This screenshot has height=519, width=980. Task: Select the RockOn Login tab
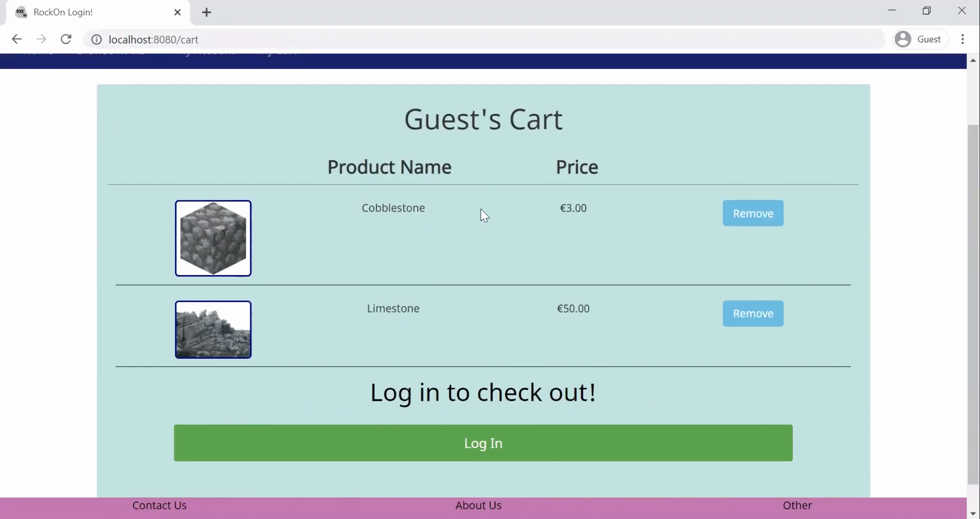98,12
